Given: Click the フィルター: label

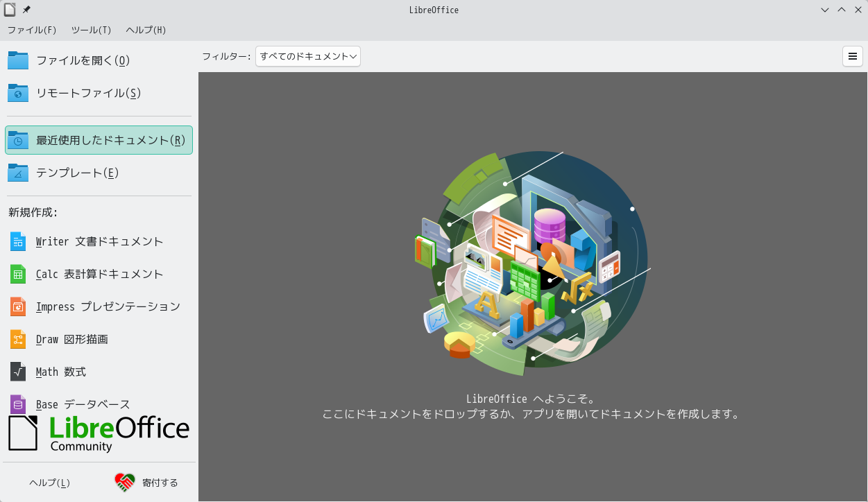Looking at the screenshot, I should [x=226, y=57].
